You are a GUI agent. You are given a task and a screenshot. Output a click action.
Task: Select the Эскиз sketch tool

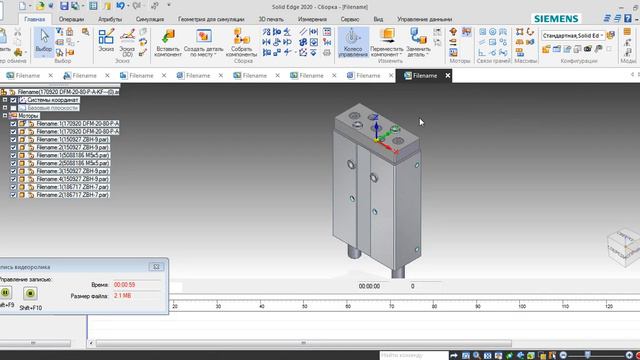(x=106, y=40)
